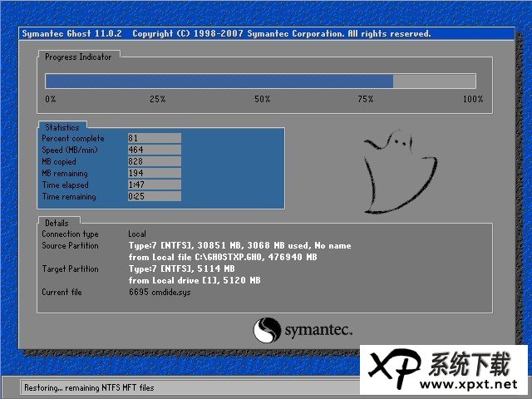This screenshot has width=532, height=399.
Task: Click the source line with 30851 MB
Action: (x=240, y=245)
